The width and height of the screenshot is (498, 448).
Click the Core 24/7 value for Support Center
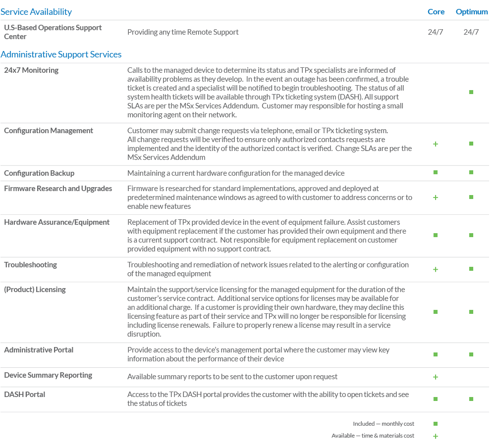(436, 32)
